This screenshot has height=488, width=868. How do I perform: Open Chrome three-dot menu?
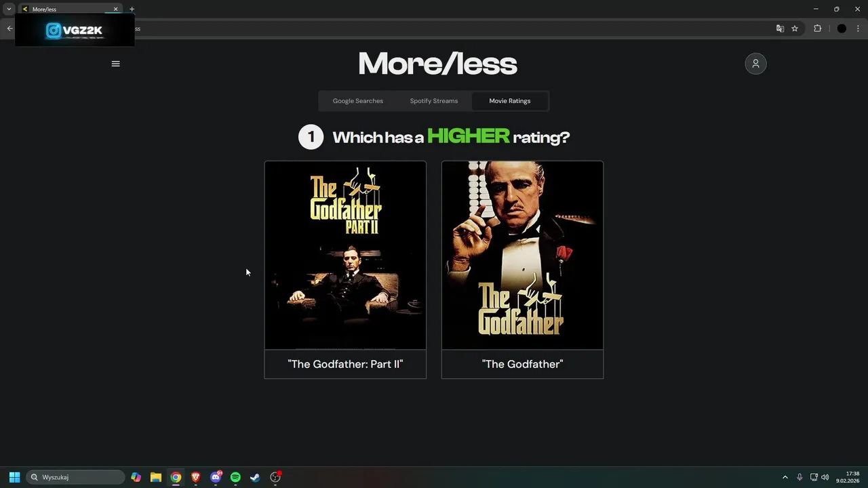point(858,28)
